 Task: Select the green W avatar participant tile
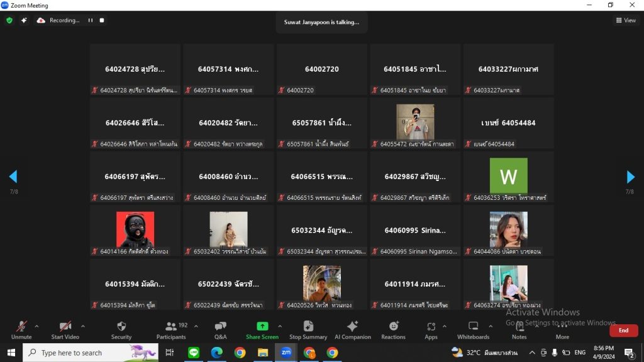pyautogui.click(x=508, y=177)
